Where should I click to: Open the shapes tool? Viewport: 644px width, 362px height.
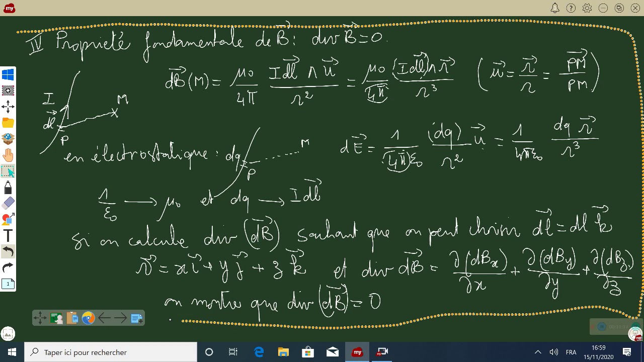pos(8,219)
